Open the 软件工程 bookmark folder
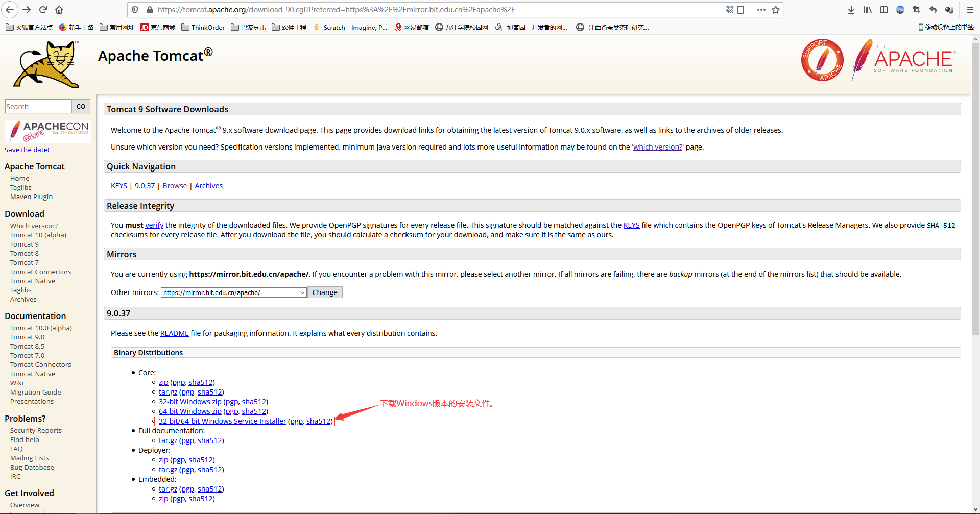This screenshot has height=514, width=980. (x=289, y=27)
